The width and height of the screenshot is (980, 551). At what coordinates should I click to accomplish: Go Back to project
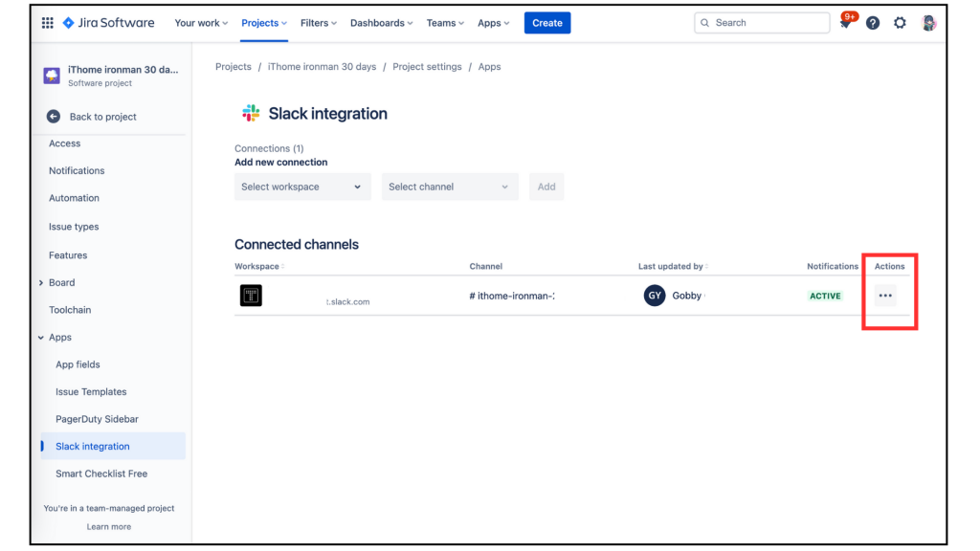103,117
